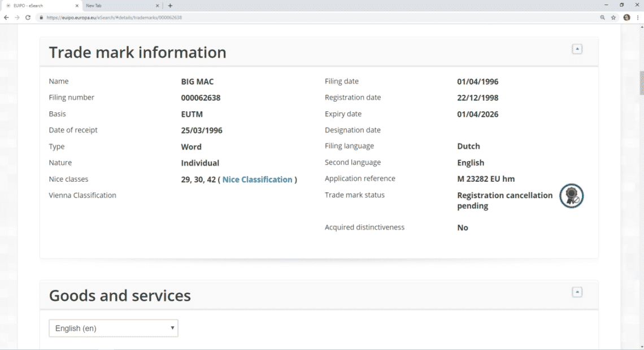
Task: Switch to the New Tab browser tab
Action: pos(119,6)
